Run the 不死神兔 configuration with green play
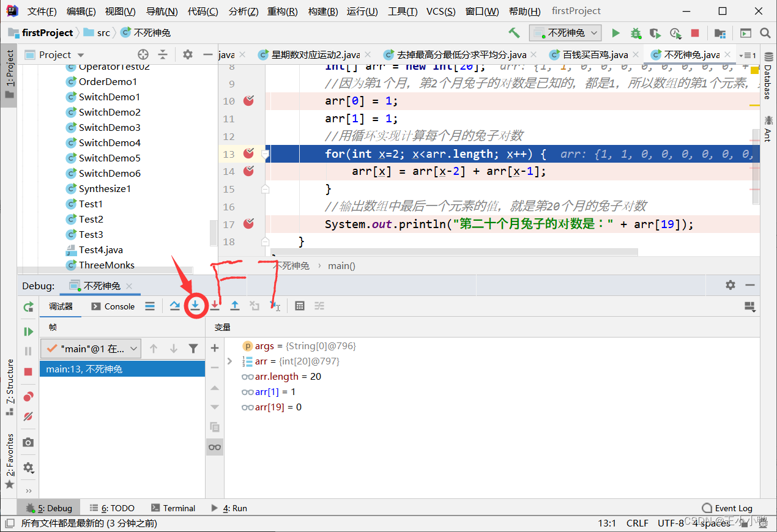Screen dimensions: 777x532 click(x=616, y=33)
